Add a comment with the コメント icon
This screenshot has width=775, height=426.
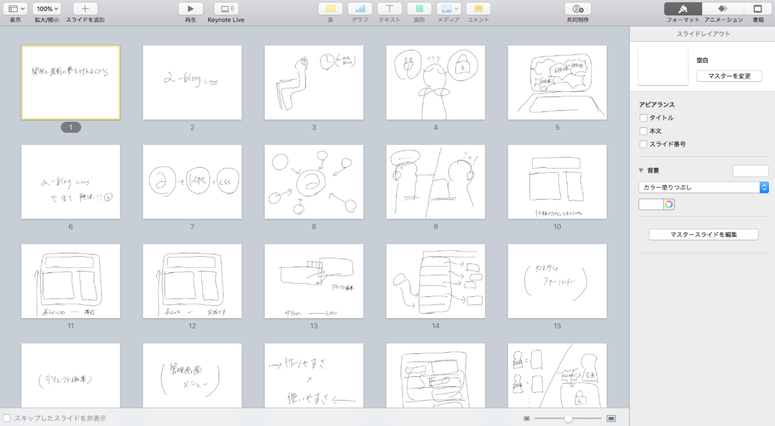click(478, 9)
